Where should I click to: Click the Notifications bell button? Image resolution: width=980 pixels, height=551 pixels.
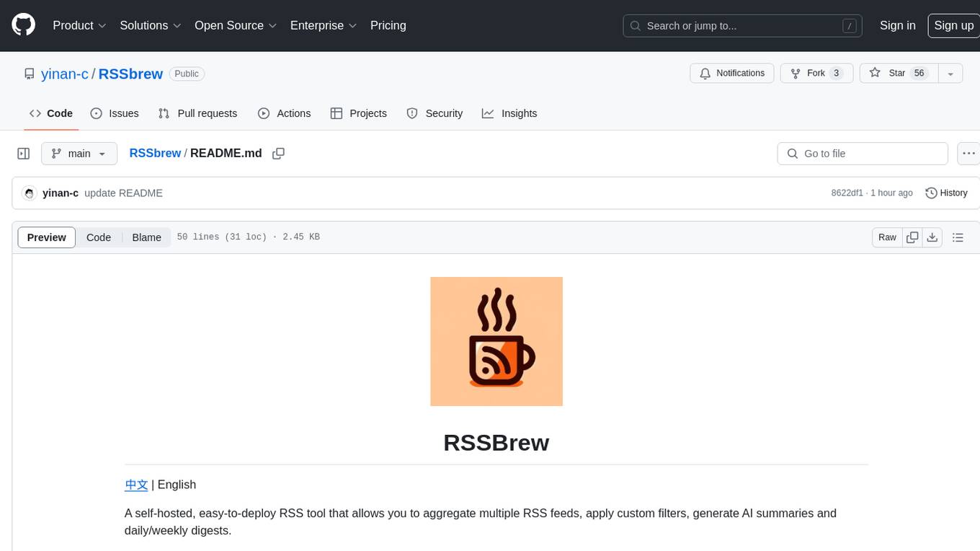tap(732, 74)
